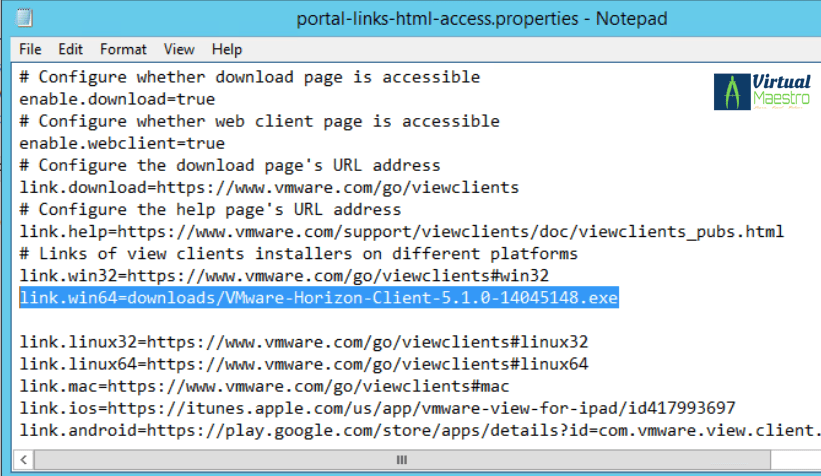Viewport: 821px width, 476px height.
Task: Place cursor in enable.webclient=true line
Action: (121, 143)
